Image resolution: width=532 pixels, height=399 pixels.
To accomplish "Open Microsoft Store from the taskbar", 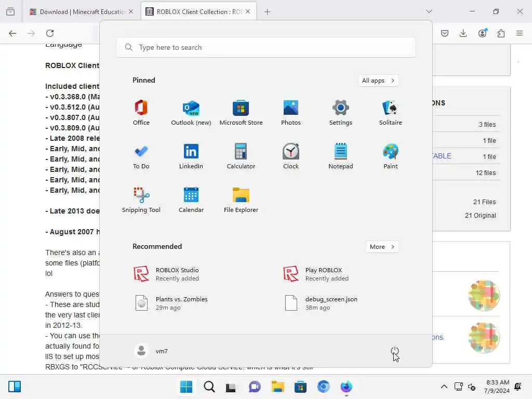I will pos(300,387).
